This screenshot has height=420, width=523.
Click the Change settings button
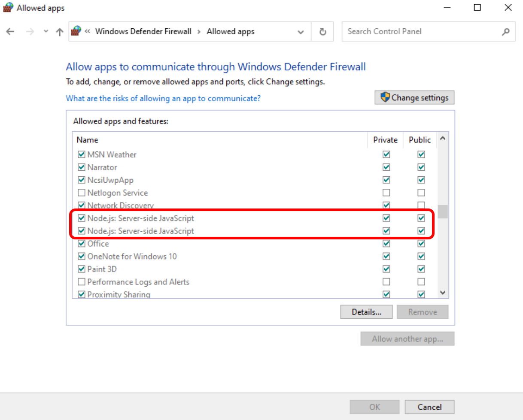pyautogui.click(x=414, y=97)
